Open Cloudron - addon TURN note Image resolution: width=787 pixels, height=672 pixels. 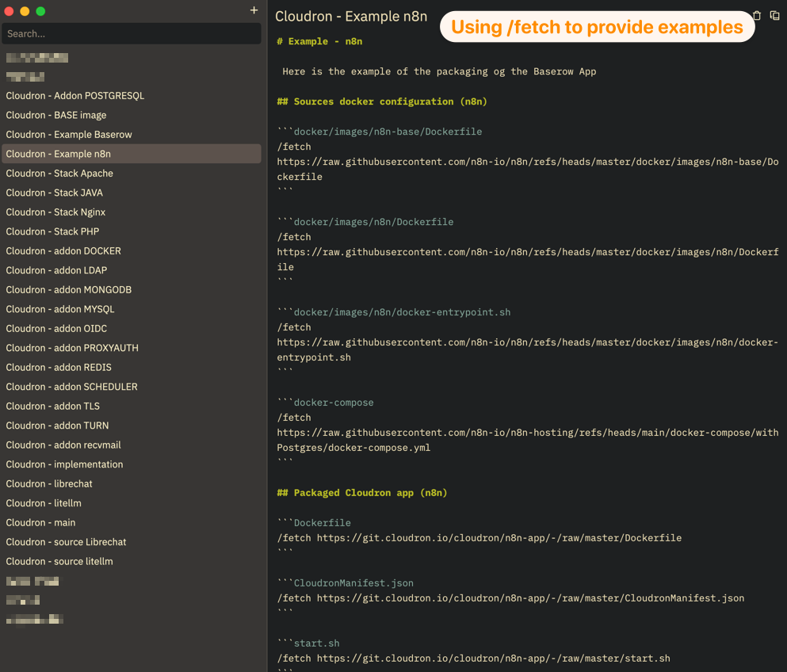pos(132,426)
